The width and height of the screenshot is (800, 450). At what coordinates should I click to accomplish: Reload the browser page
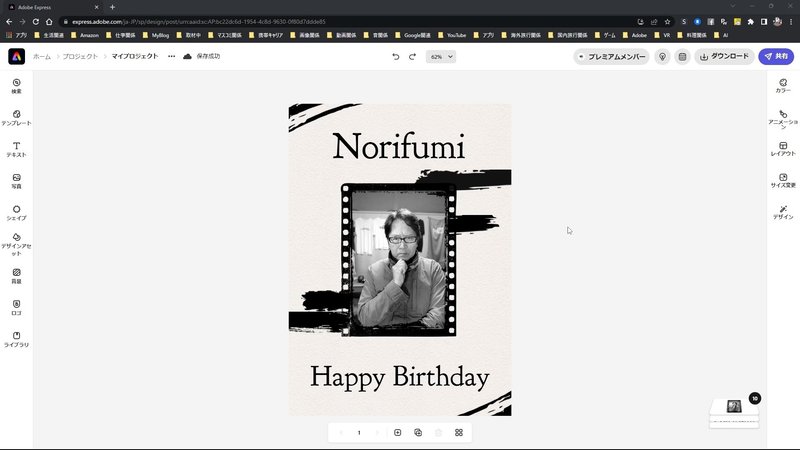[36, 22]
